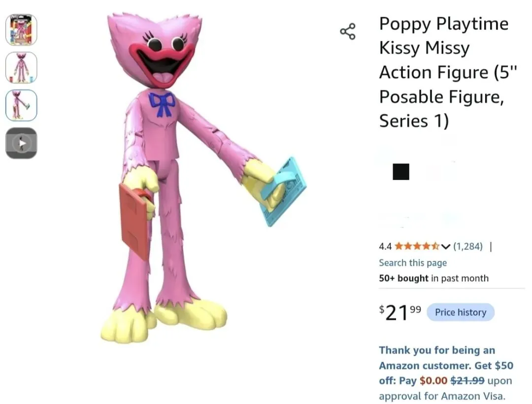The width and height of the screenshot is (532, 404).
Task: Click the Amazon Visa $50 off offer
Action: (x=446, y=373)
